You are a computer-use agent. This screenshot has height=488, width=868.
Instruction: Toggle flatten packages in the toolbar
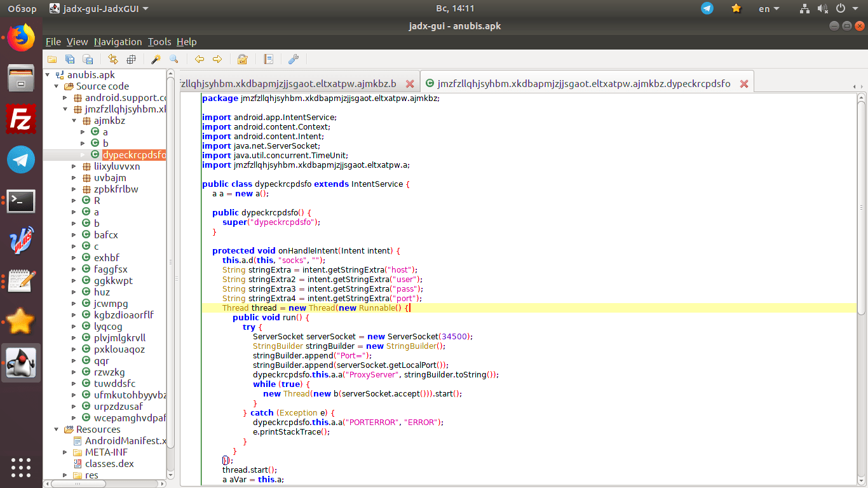click(131, 59)
